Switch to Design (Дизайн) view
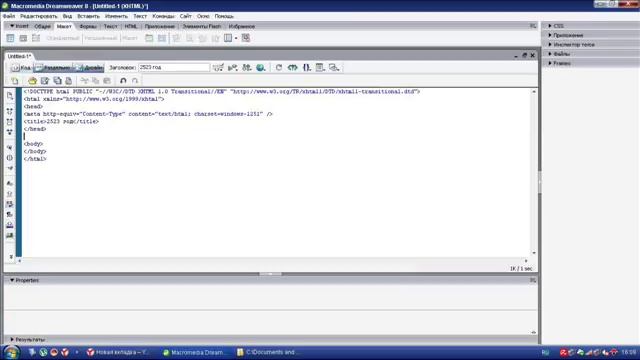The height and width of the screenshot is (360, 640). coord(89,68)
